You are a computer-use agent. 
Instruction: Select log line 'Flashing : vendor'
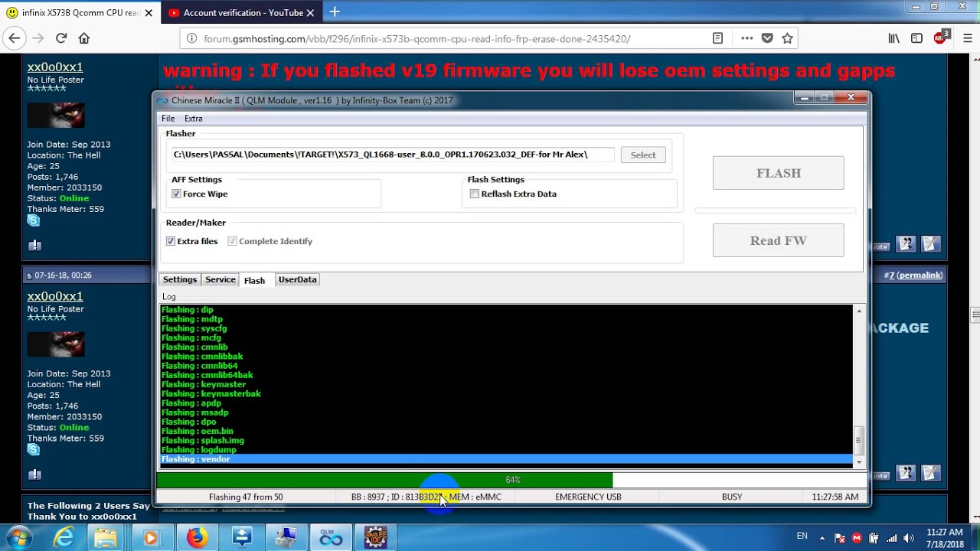click(506, 459)
